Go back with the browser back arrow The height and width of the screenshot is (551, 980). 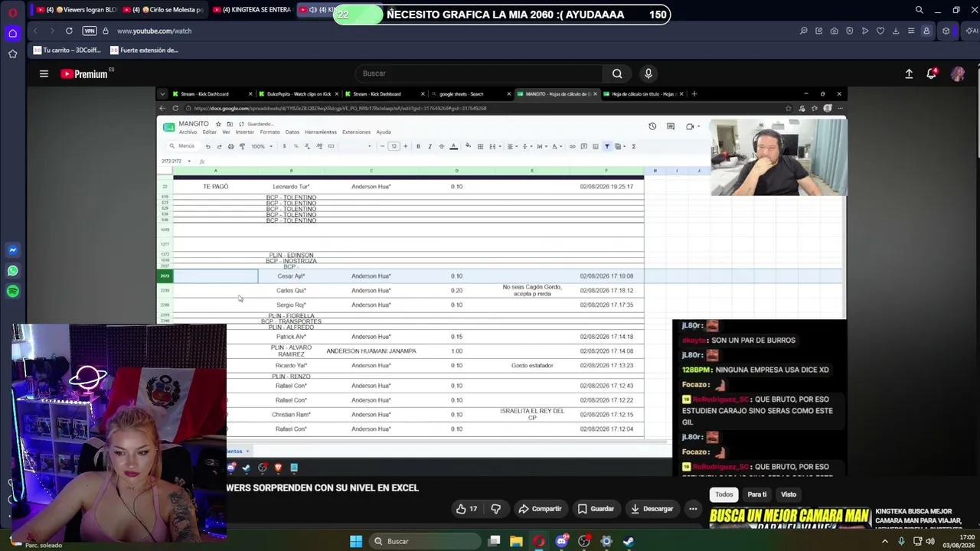click(35, 31)
